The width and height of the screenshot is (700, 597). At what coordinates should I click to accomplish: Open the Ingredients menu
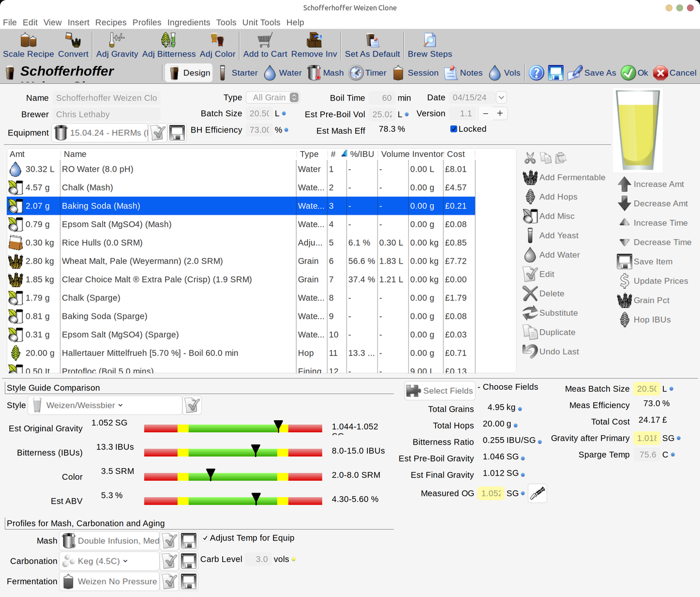tap(188, 22)
